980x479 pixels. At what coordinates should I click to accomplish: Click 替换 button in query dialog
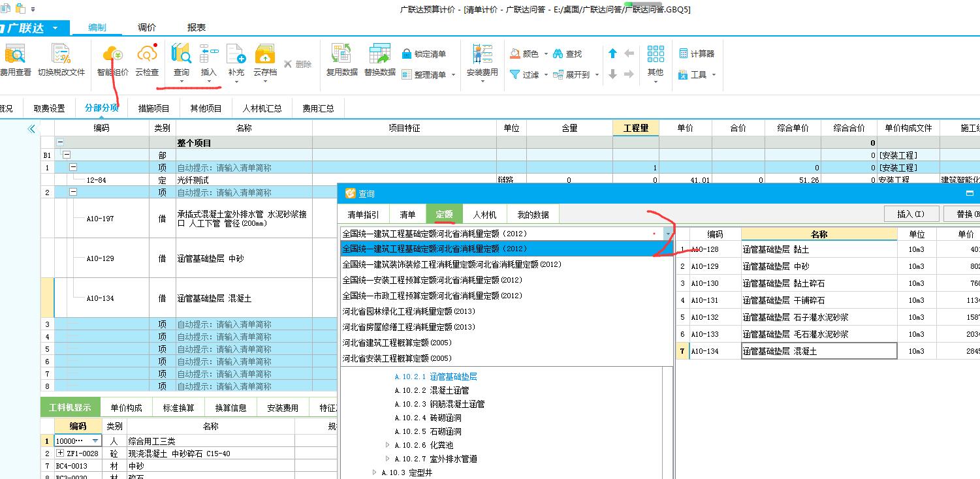[x=962, y=214]
